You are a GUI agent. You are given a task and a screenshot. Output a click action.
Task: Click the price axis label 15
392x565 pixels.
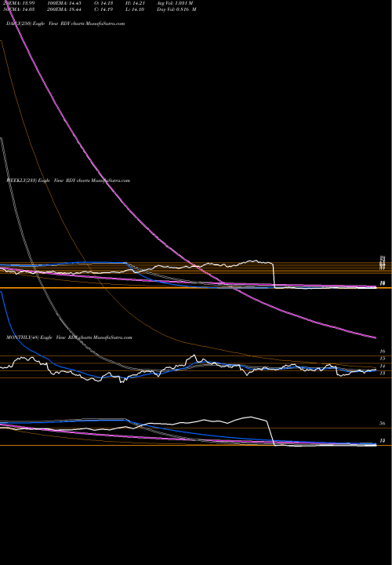tap(383, 359)
